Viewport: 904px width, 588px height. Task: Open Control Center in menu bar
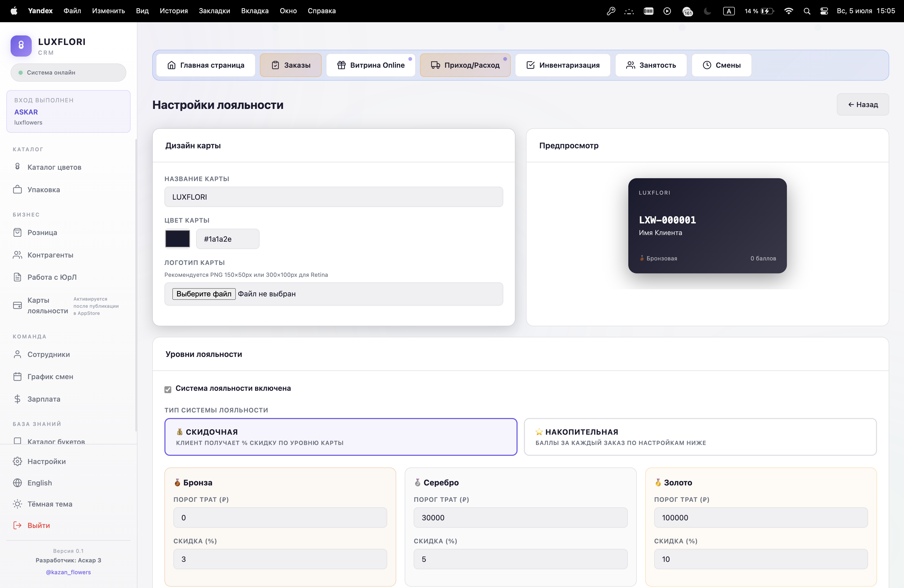coord(824,11)
